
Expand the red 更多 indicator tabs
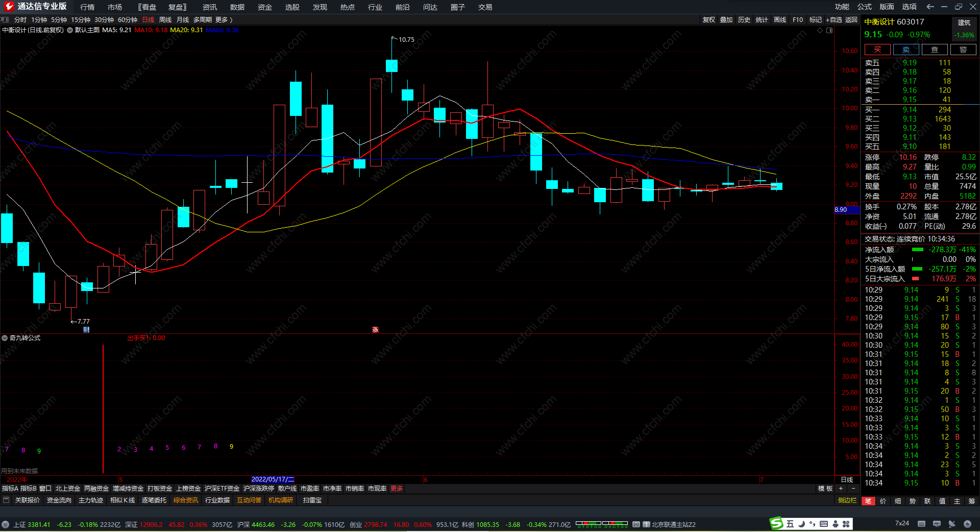397,489
